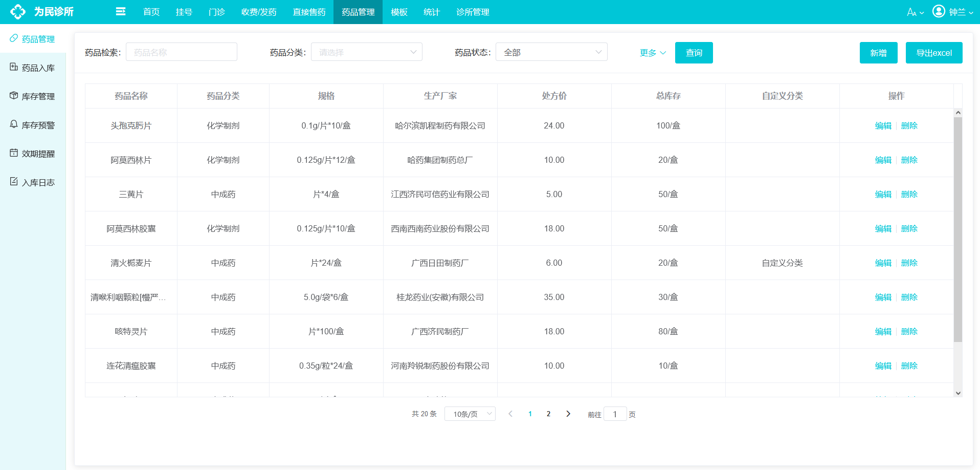Expand the 更多 filter options

click(x=653, y=53)
